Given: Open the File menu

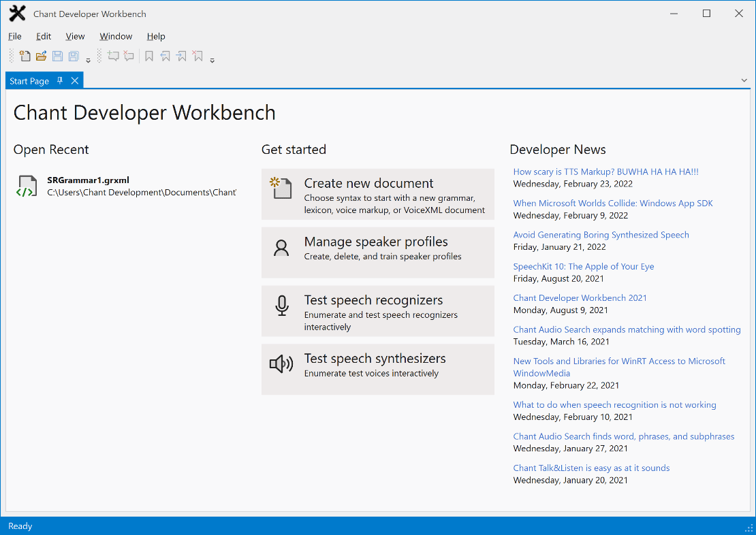Looking at the screenshot, I should pos(15,36).
